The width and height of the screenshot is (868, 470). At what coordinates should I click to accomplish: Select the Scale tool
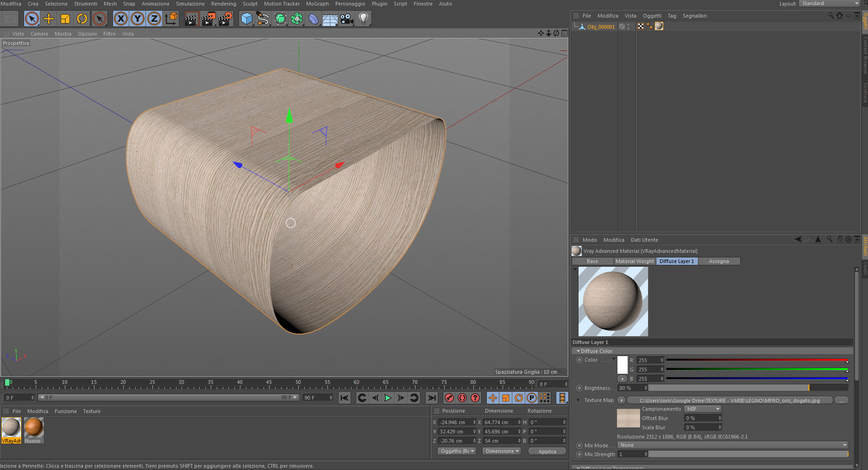tap(65, 19)
